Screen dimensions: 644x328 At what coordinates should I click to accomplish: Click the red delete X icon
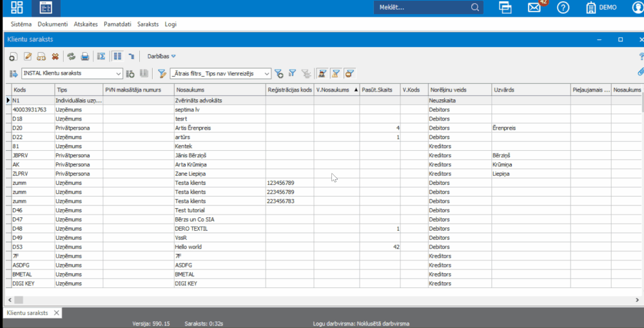click(55, 57)
